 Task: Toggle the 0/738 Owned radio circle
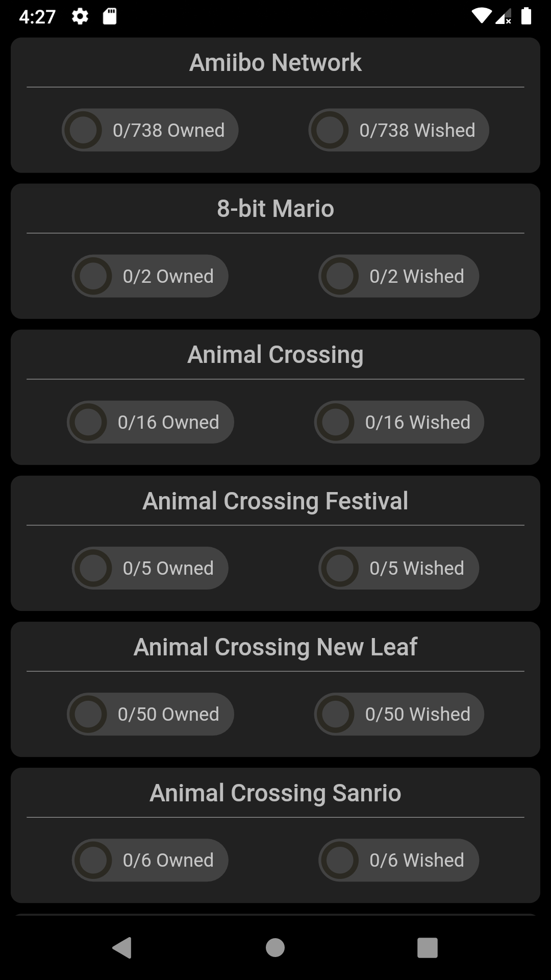point(83,130)
